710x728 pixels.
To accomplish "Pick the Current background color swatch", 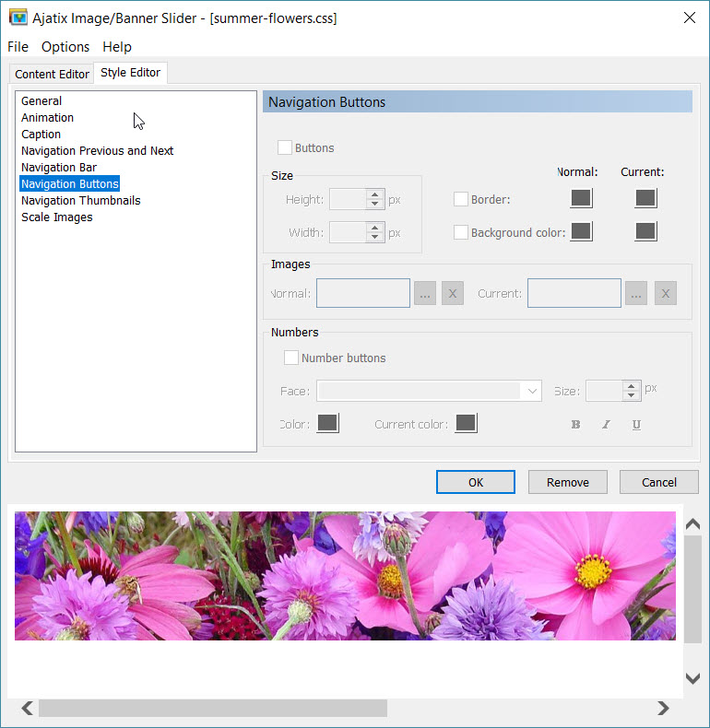I will pyautogui.click(x=645, y=231).
